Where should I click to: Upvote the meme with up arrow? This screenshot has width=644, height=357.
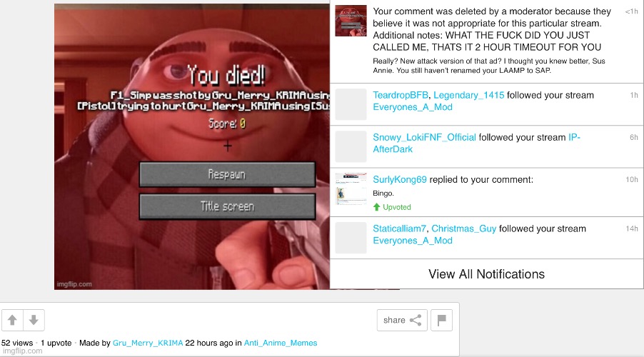12,320
